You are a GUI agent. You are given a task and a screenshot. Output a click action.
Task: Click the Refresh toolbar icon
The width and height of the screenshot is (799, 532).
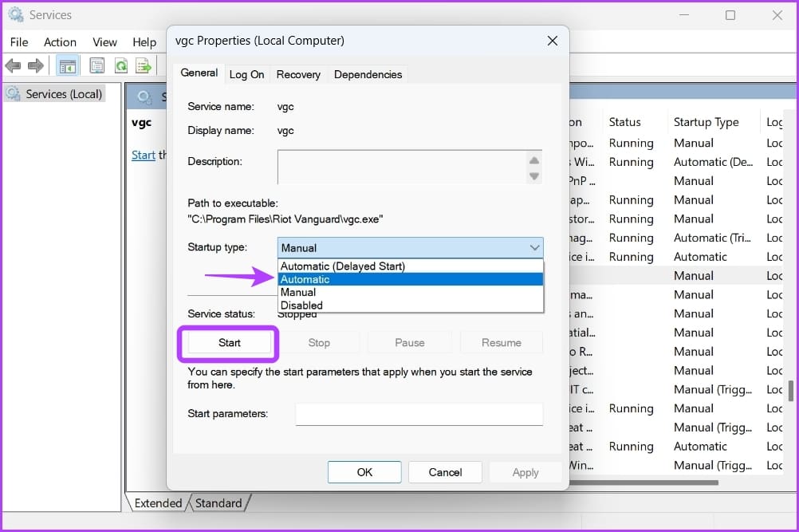(x=121, y=65)
